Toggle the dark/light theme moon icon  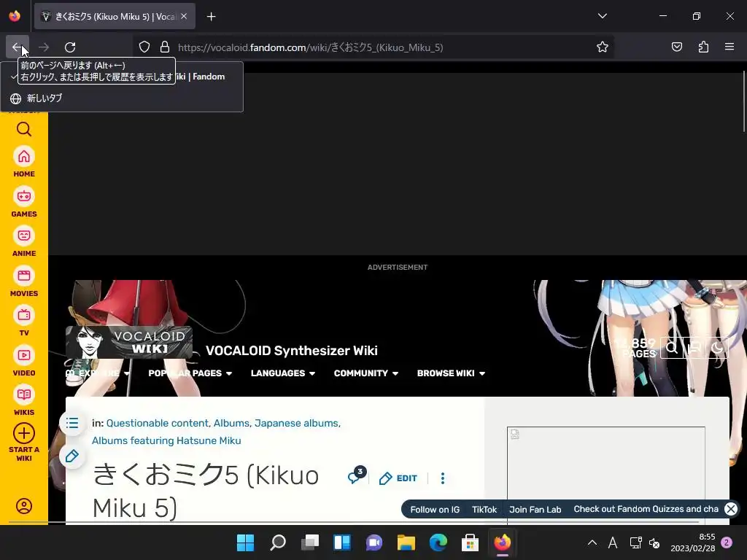click(717, 348)
